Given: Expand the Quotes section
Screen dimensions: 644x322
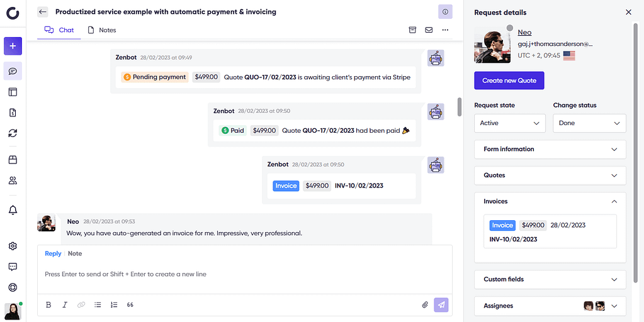Looking at the screenshot, I should pyautogui.click(x=550, y=175).
